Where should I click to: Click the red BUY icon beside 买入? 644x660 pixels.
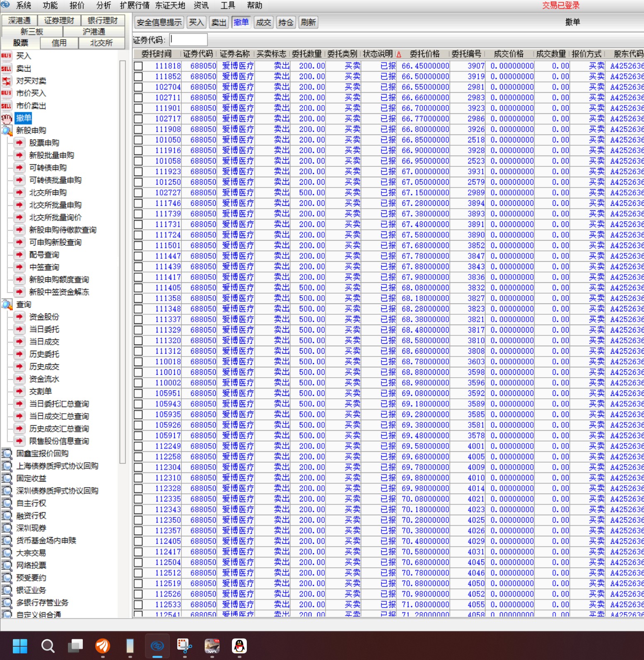pos(6,56)
